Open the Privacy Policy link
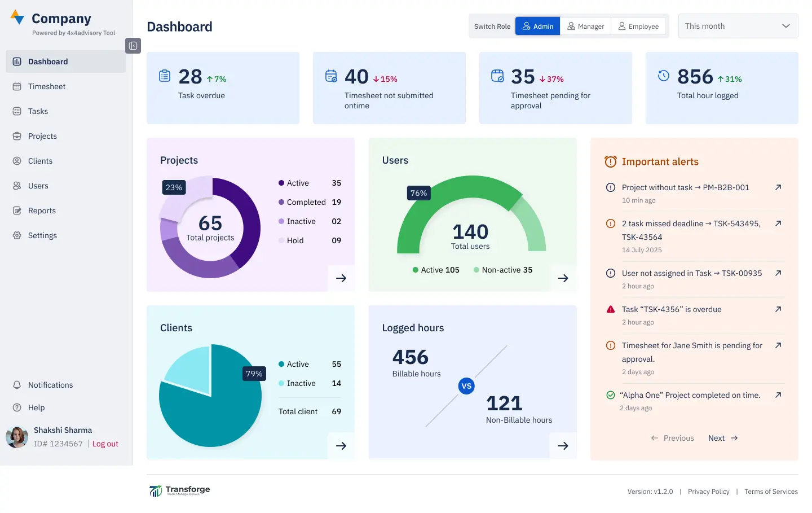The height and width of the screenshot is (513, 812). (708, 492)
